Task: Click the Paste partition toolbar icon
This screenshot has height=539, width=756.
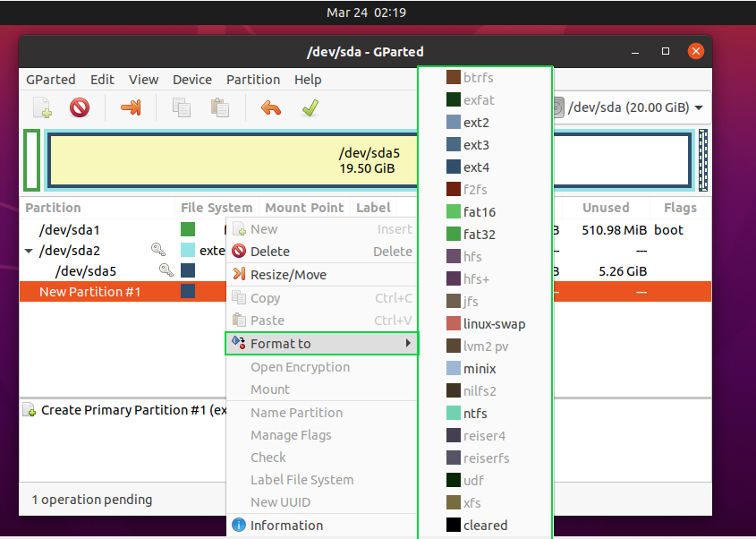Action: tap(219, 107)
